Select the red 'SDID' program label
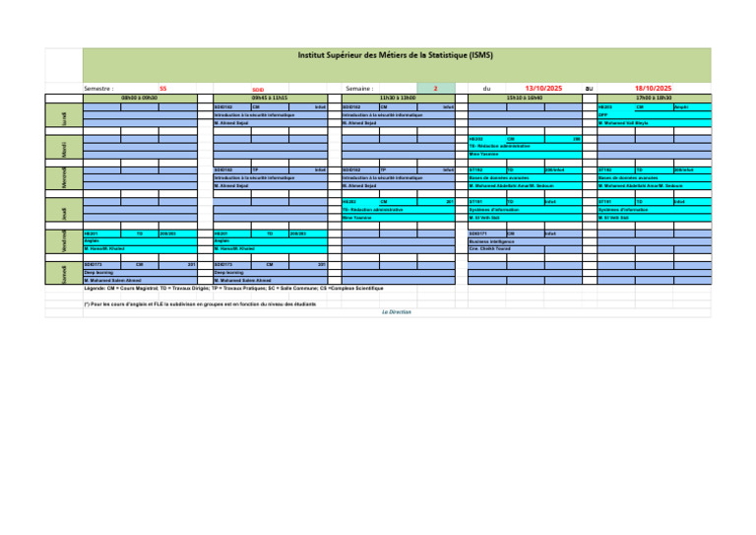The width and height of the screenshot is (756, 535). point(258,90)
